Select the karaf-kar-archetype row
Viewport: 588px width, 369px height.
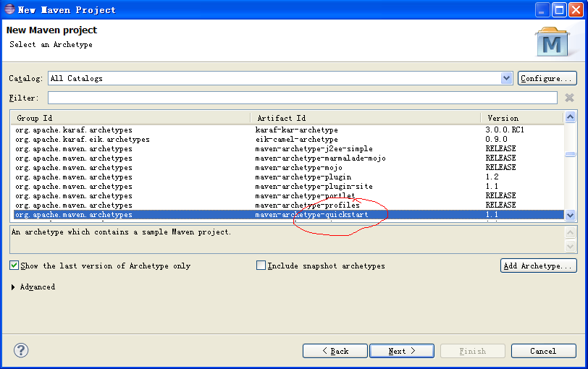tap(289, 130)
